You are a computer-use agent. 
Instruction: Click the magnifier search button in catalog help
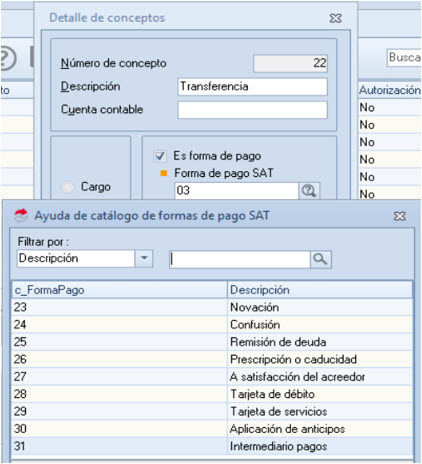pyautogui.click(x=320, y=259)
